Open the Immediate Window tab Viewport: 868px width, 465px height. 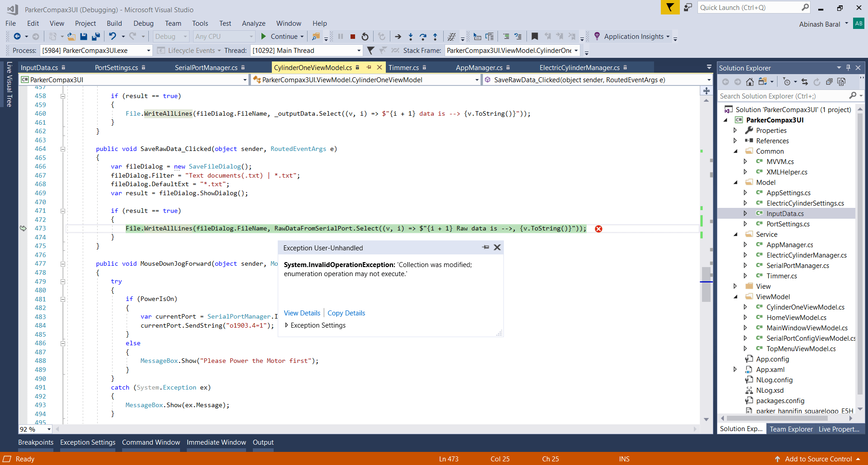tap(216, 442)
